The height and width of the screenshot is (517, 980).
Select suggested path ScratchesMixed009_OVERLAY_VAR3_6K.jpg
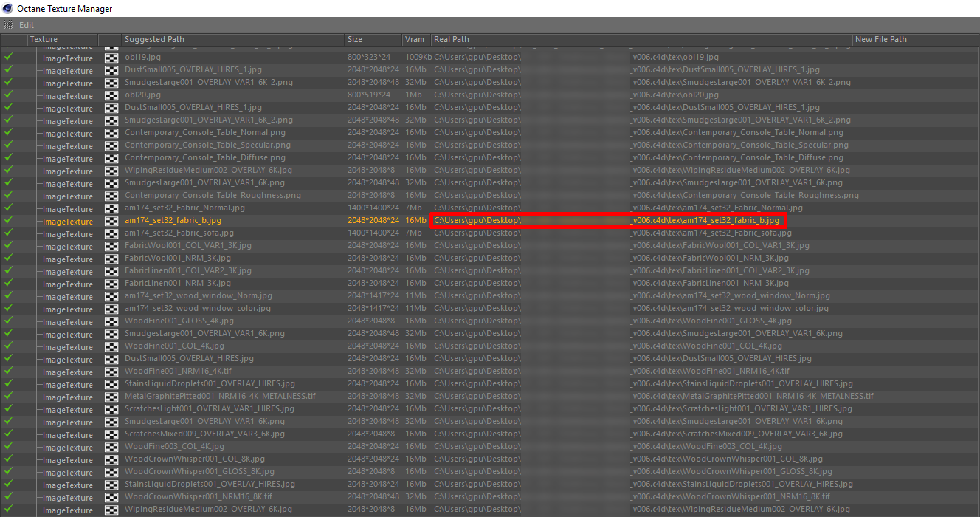[x=204, y=434]
